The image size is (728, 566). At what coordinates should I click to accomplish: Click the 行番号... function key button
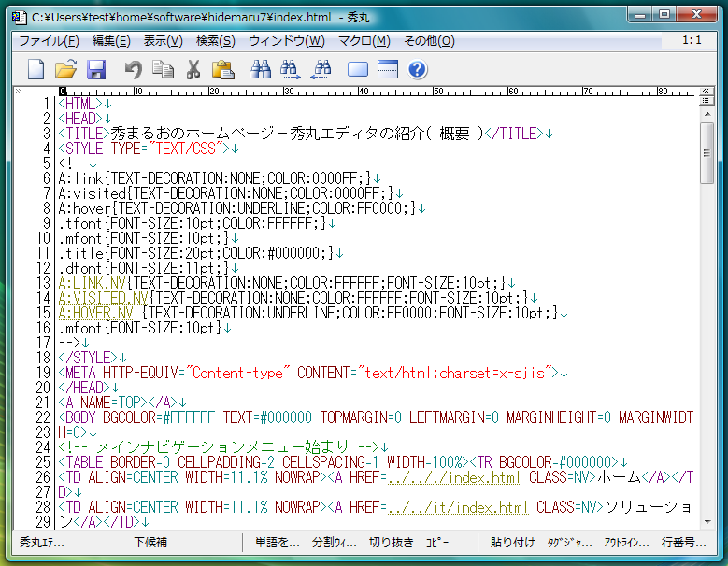[683, 542]
